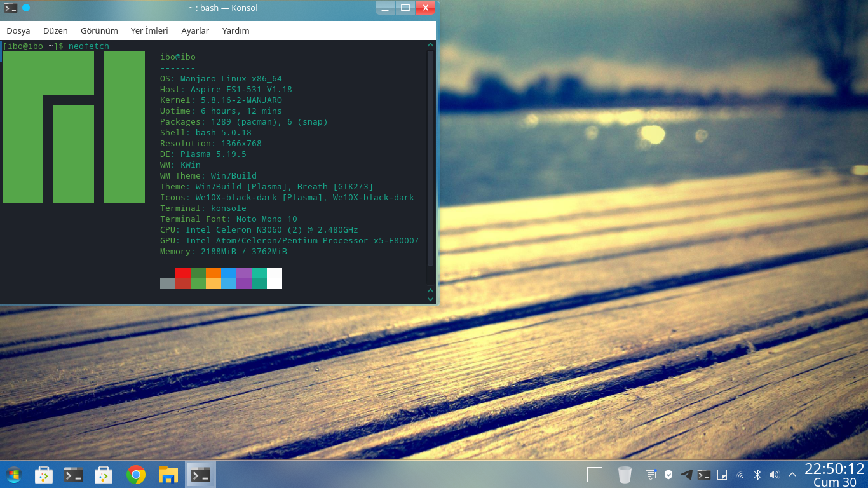This screenshot has width=868, height=488.
Task: Click the 'Uptime: 6 hours, 12 mins' line
Action: point(221,111)
